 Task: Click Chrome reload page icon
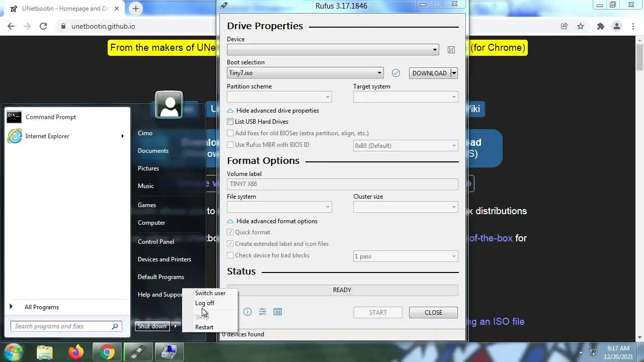coord(43,26)
